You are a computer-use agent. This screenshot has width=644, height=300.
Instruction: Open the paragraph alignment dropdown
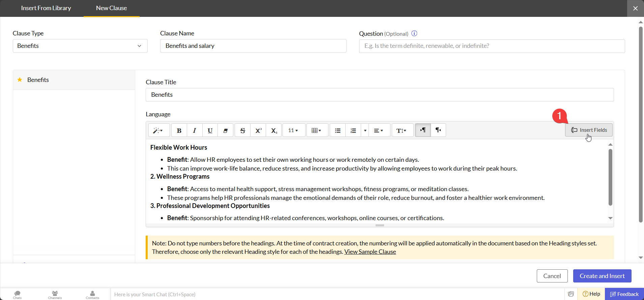tap(379, 130)
